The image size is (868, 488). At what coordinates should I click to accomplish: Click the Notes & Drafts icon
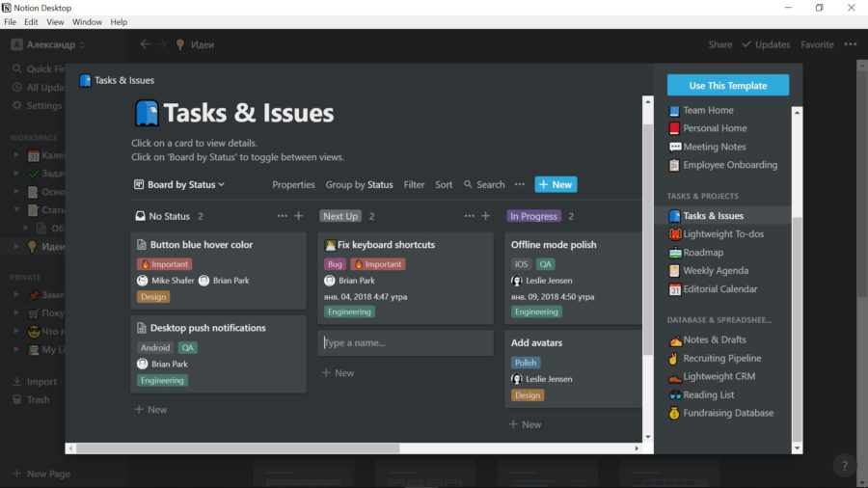pos(675,340)
